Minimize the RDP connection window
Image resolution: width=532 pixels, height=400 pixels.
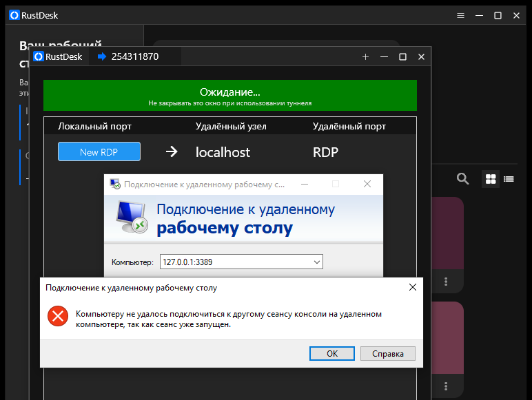(x=305, y=184)
